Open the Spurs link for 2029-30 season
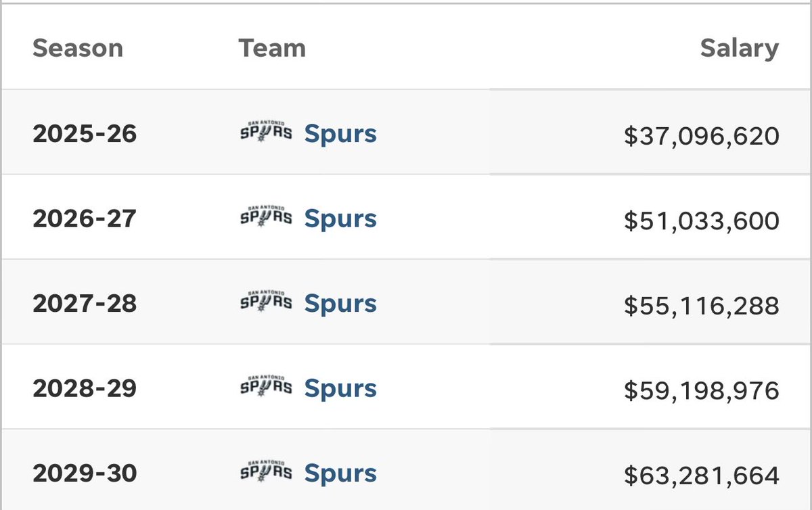 pyautogui.click(x=340, y=474)
